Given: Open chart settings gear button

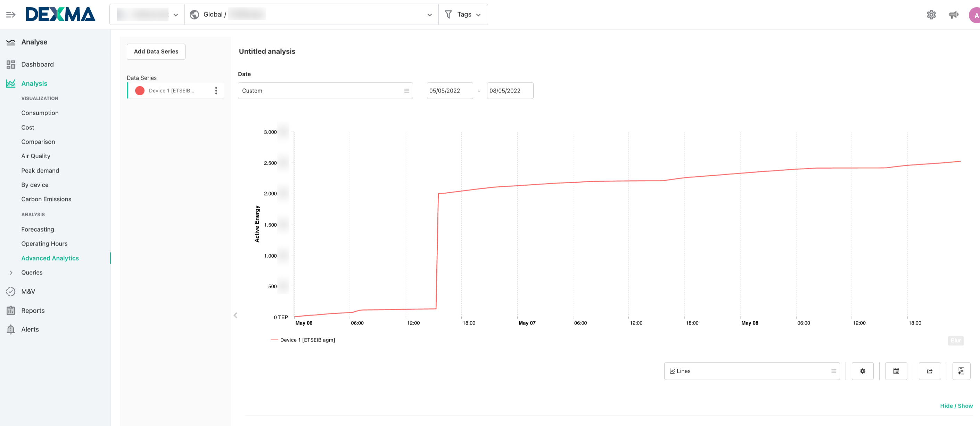Looking at the screenshot, I should click(x=863, y=371).
